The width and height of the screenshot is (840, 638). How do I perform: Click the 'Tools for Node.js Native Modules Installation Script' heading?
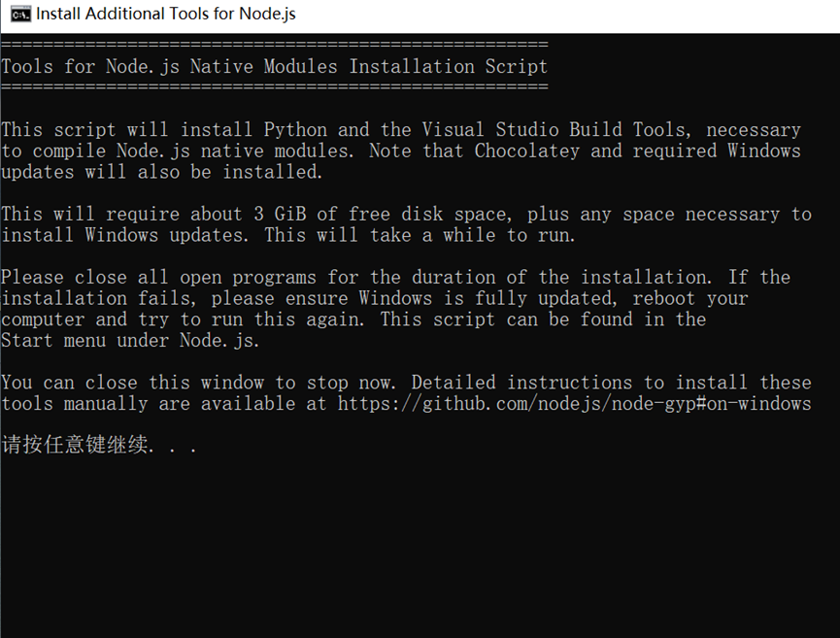coord(275,67)
